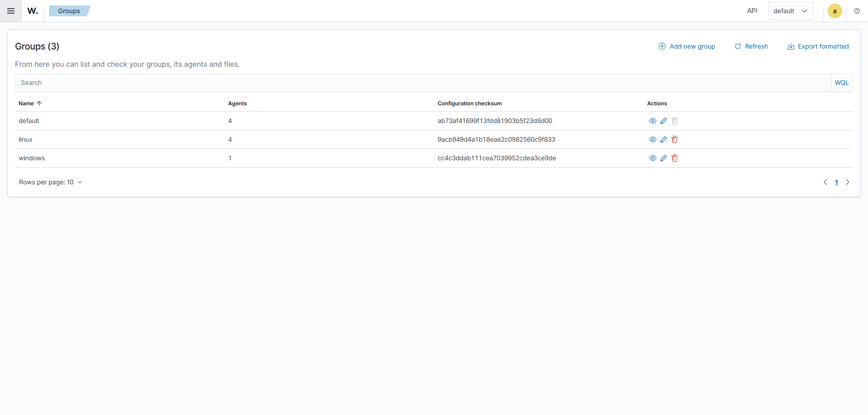Viewport: 868px width, 415px height.
Task: Edit the default group configuration
Action: [664, 121]
